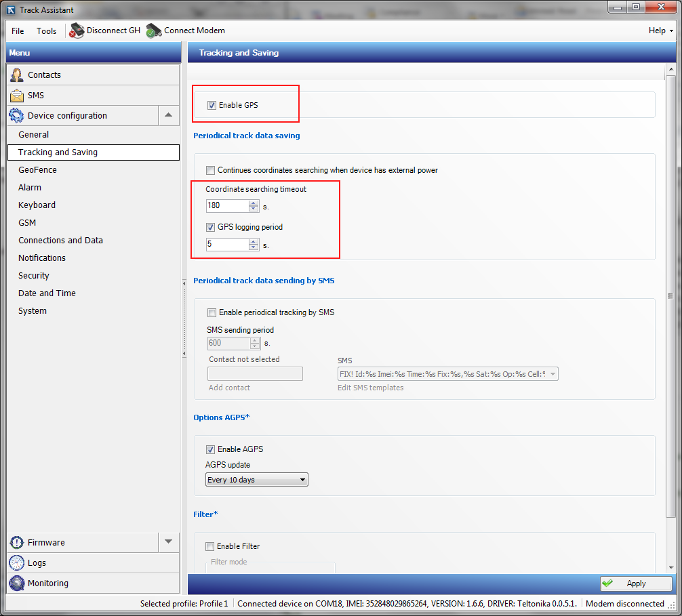
Task: Click the Contact not selected text box
Action: coord(255,374)
